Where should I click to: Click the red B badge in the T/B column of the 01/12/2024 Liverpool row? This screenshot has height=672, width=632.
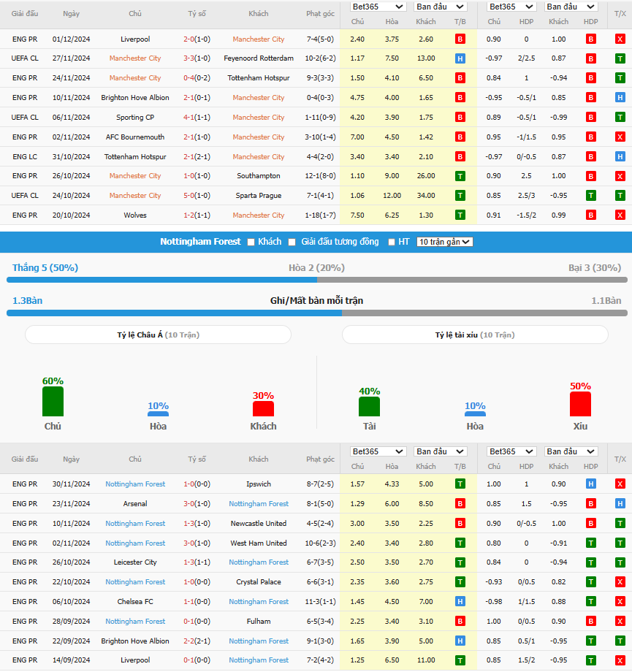pos(460,39)
